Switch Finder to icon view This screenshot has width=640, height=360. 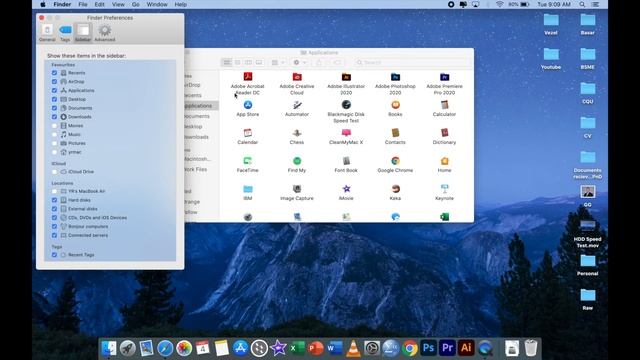coord(227,62)
